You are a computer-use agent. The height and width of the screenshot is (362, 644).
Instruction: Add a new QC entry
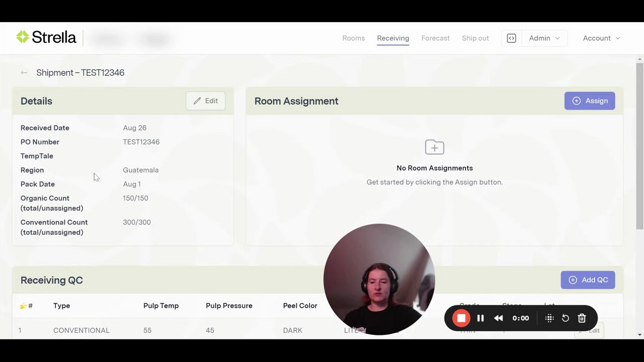coord(588,280)
